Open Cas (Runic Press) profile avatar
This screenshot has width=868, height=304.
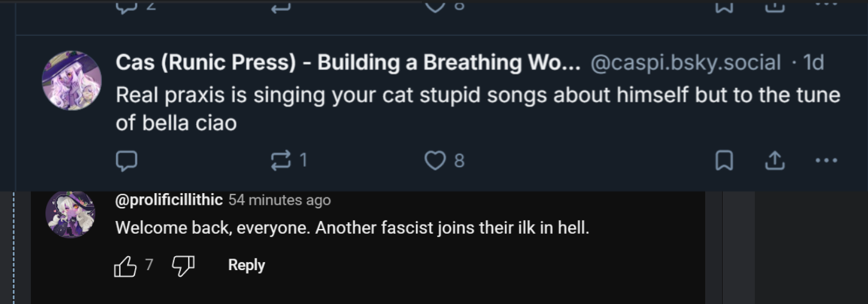pos(71,81)
